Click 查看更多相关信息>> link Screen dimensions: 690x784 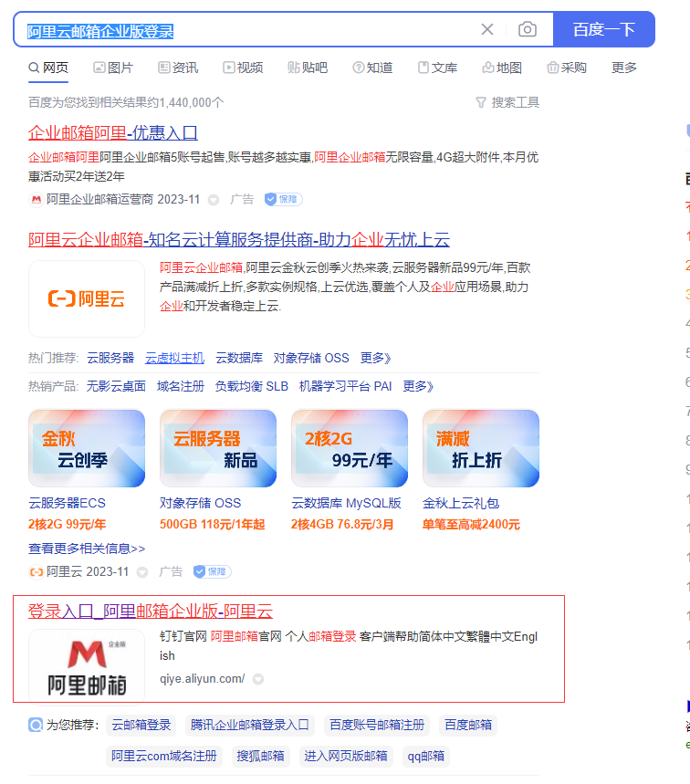[x=87, y=549]
